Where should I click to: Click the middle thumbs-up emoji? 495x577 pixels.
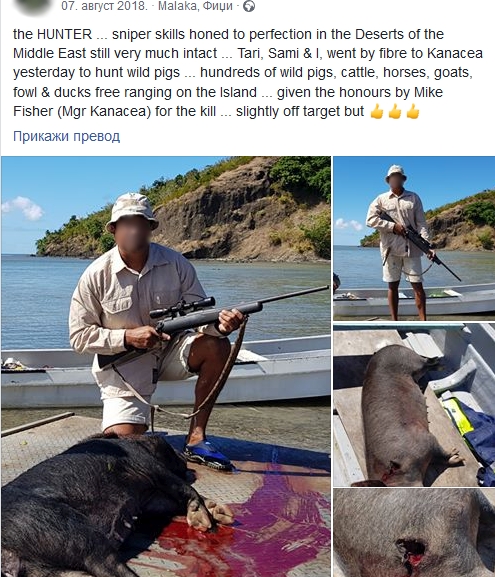395,111
